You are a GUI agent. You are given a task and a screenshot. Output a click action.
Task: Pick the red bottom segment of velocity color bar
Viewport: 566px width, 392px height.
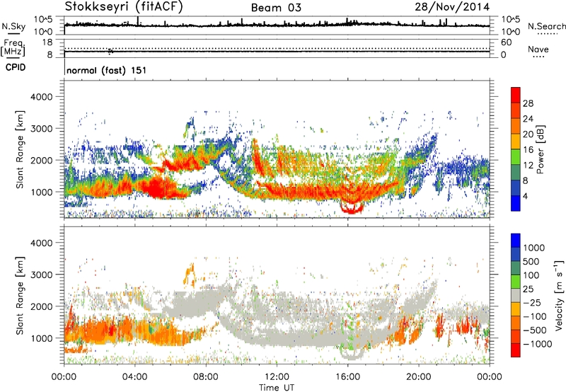tap(516, 350)
